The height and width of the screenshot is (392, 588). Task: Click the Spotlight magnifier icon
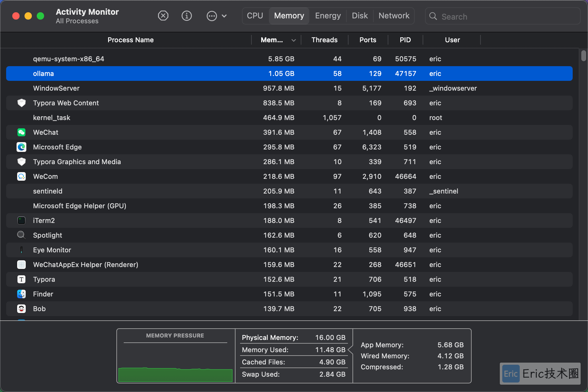21,235
